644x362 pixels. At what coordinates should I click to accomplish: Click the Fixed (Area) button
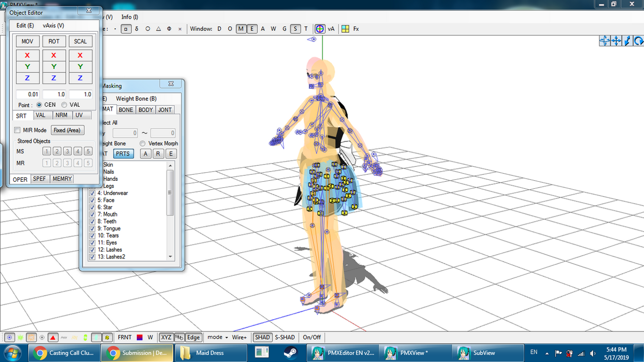pos(67,130)
